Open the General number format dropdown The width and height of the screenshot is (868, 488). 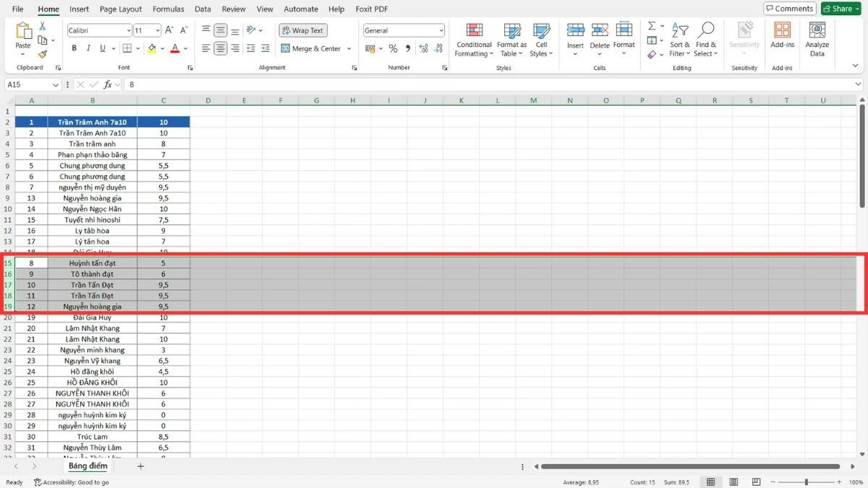pyautogui.click(x=403, y=30)
